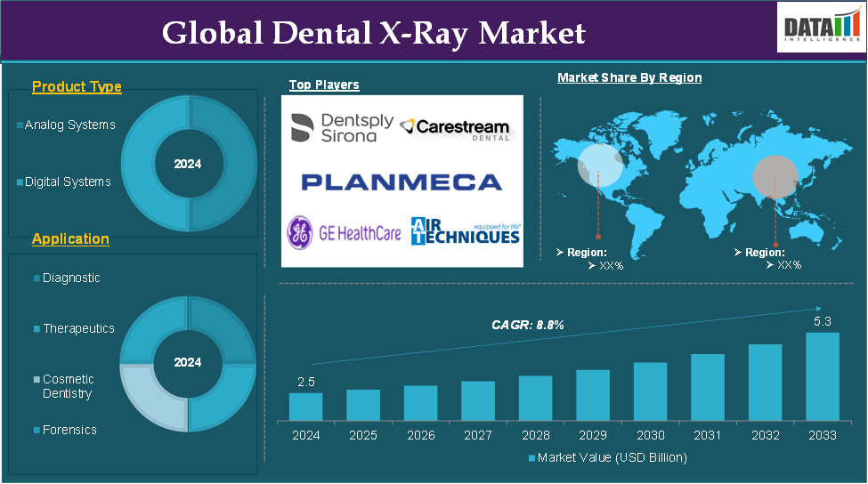Click the Diagnostic label
The image size is (868, 484).
(71, 278)
